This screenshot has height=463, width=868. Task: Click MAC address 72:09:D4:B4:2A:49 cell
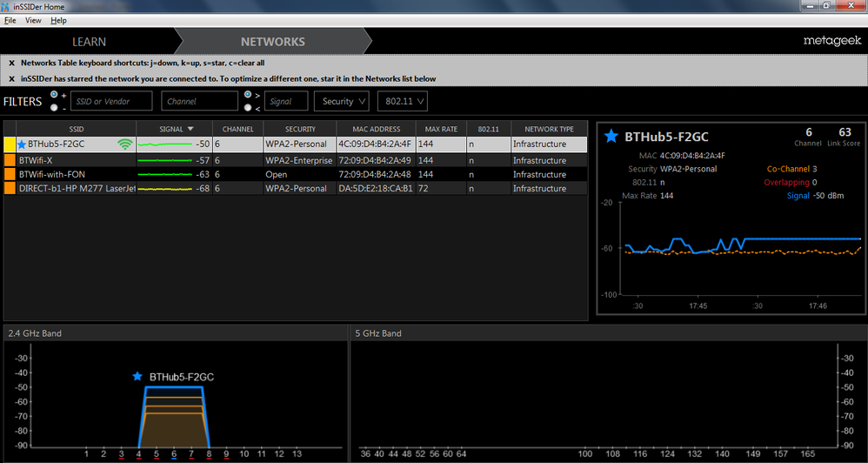(x=377, y=161)
